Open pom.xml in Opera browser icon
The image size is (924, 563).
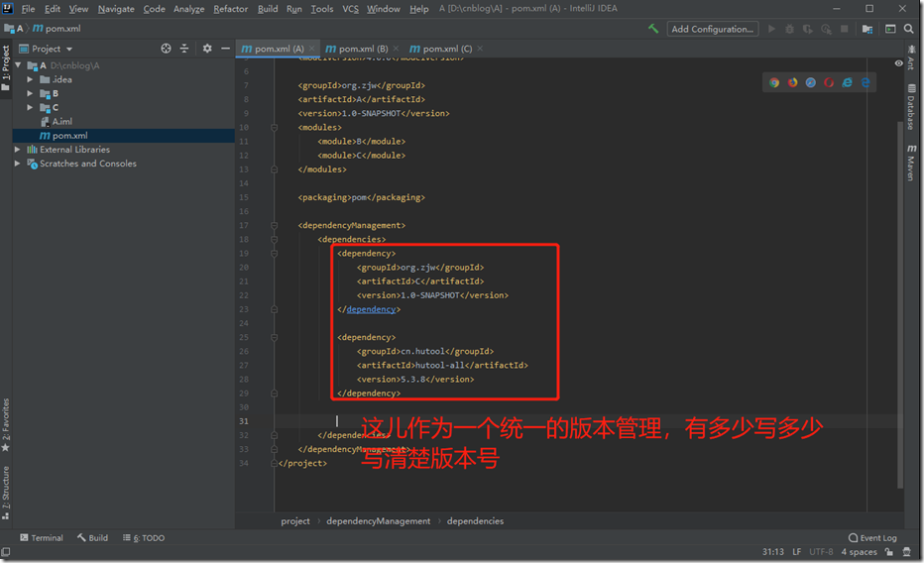(829, 82)
